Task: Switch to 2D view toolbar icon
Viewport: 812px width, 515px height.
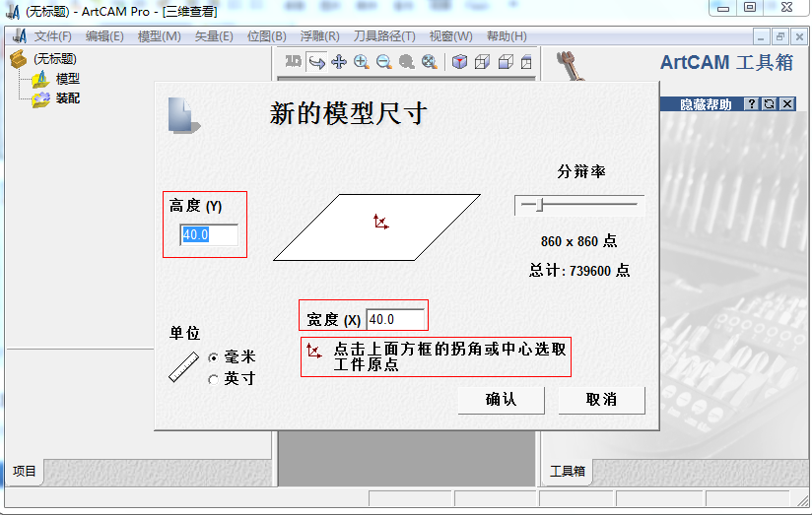Action: click(x=293, y=62)
